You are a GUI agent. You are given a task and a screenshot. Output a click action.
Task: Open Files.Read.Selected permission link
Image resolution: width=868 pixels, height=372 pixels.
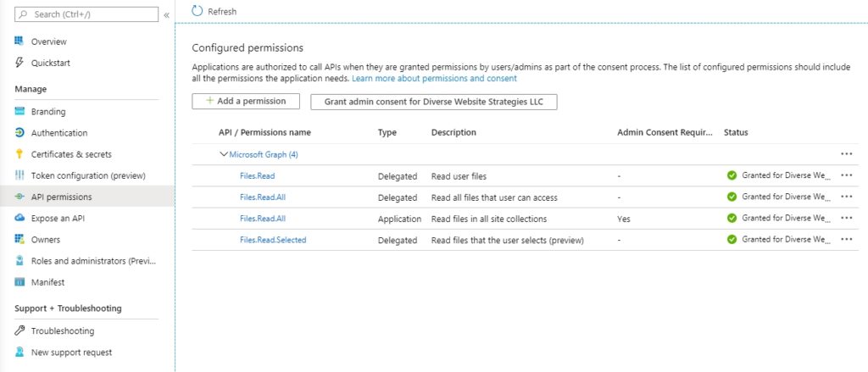[x=273, y=240]
